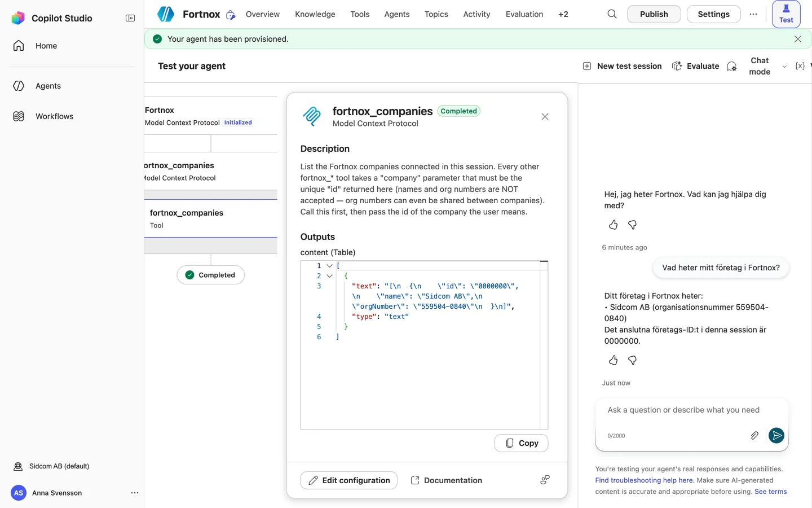This screenshot has height=508, width=812.
Task: Open variables panel with {x} icon
Action: tap(800, 66)
